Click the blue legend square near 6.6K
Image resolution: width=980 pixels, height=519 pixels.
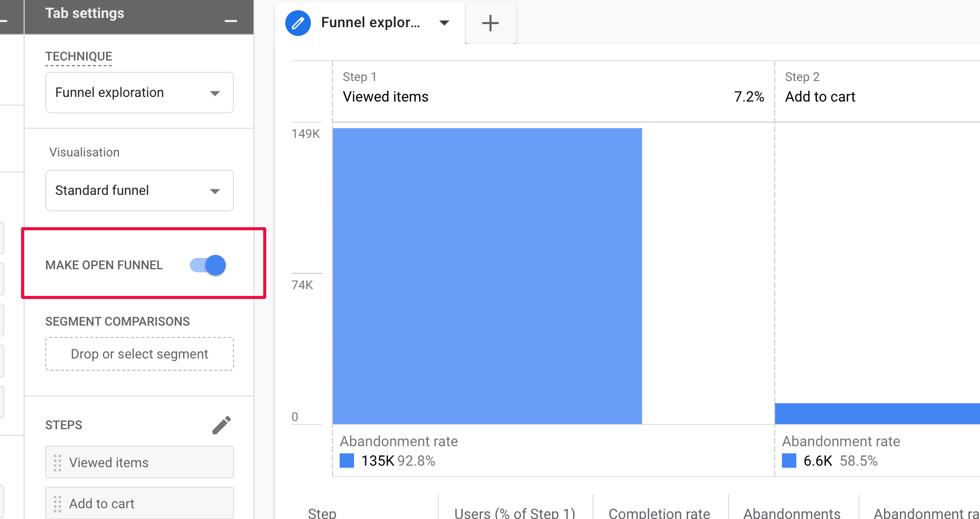(x=789, y=461)
